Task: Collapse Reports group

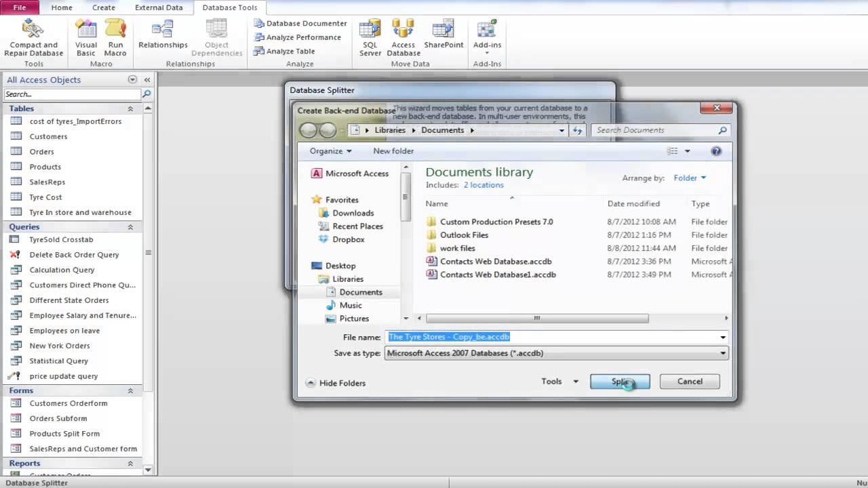Action: click(x=130, y=464)
